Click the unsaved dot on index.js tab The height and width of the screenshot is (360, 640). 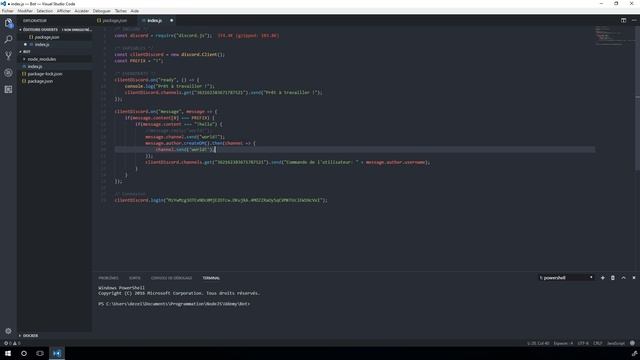(x=171, y=20)
